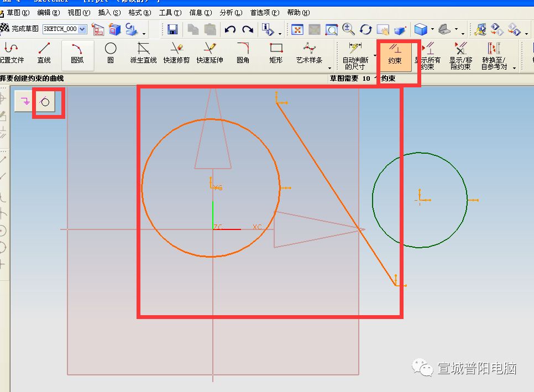
Task: Expand the curve toolbar options arrow after 艺术样条
Action: pos(329,68)
